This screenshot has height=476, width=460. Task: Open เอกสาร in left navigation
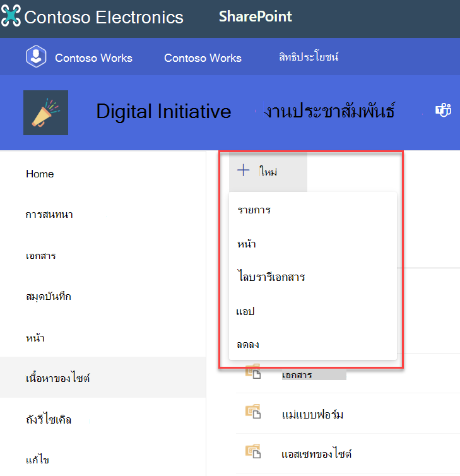coord(40,256)
